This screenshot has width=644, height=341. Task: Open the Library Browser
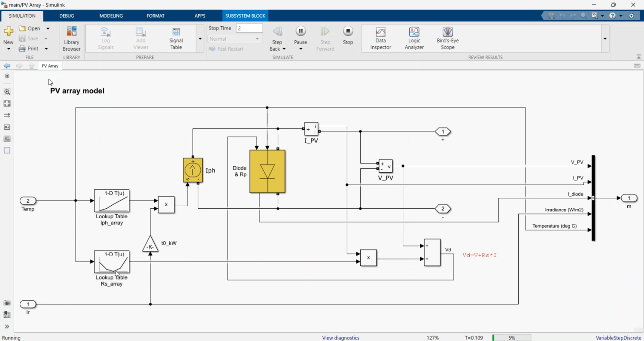point(72,38)
